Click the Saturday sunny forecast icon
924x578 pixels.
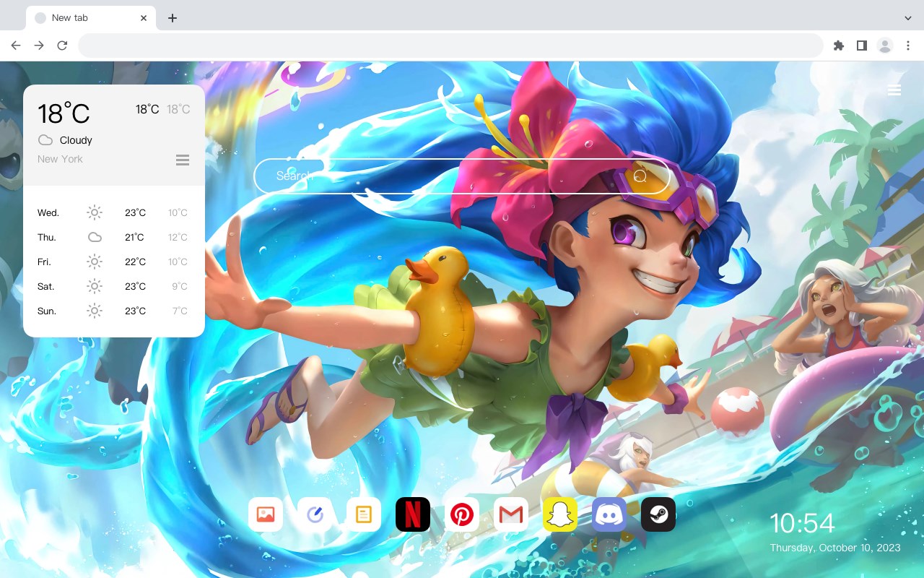(x=95, y=286)
